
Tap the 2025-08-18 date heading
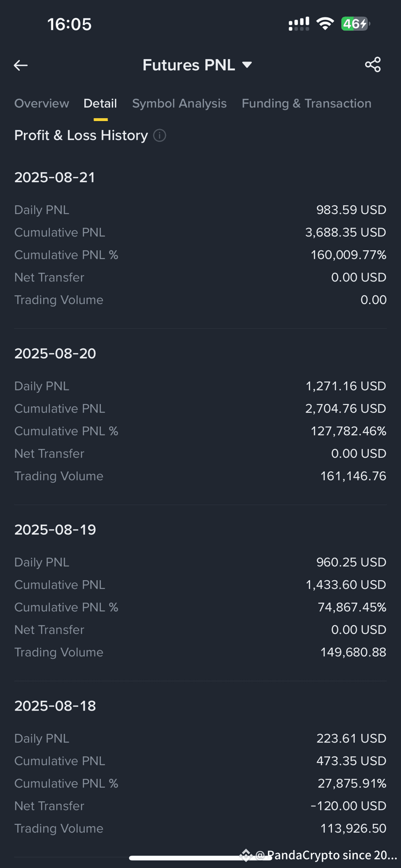click(x=55, y=706)
